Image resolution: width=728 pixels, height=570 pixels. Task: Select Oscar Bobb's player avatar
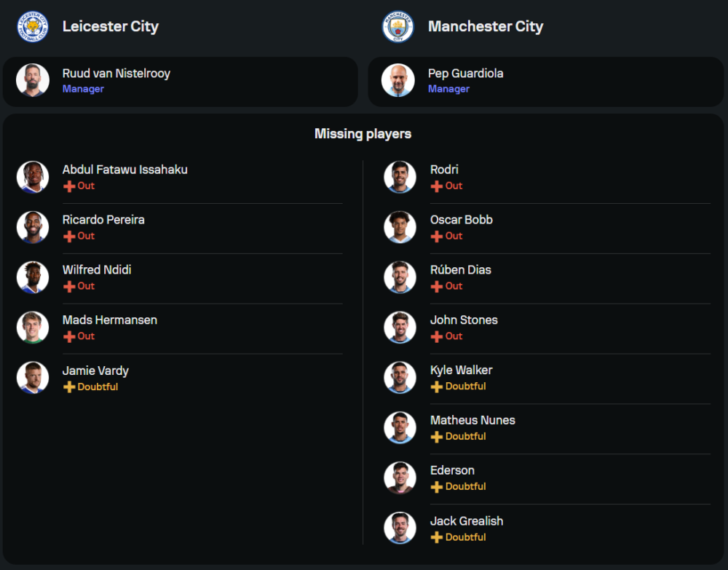400,227
